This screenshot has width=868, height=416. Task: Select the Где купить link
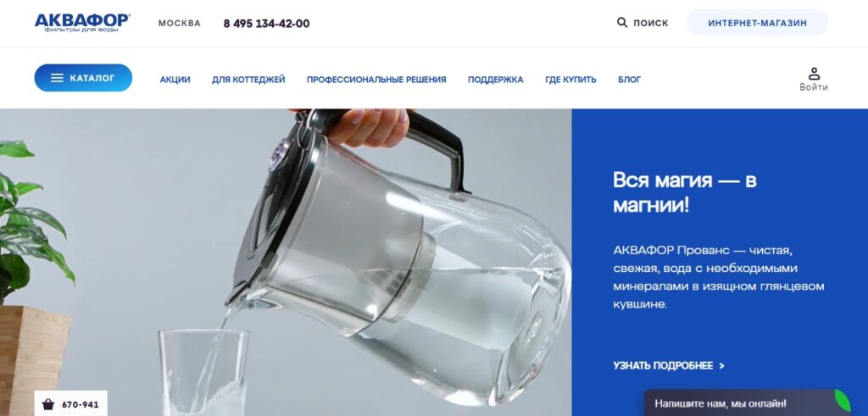(570, 80)
